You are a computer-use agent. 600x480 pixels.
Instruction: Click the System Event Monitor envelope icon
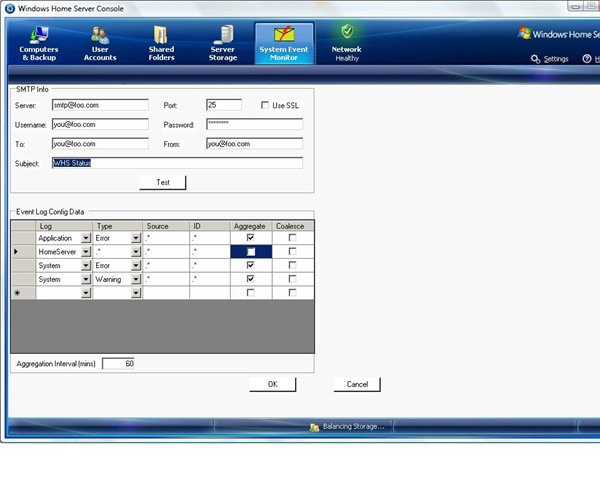(x=284, y=34)
